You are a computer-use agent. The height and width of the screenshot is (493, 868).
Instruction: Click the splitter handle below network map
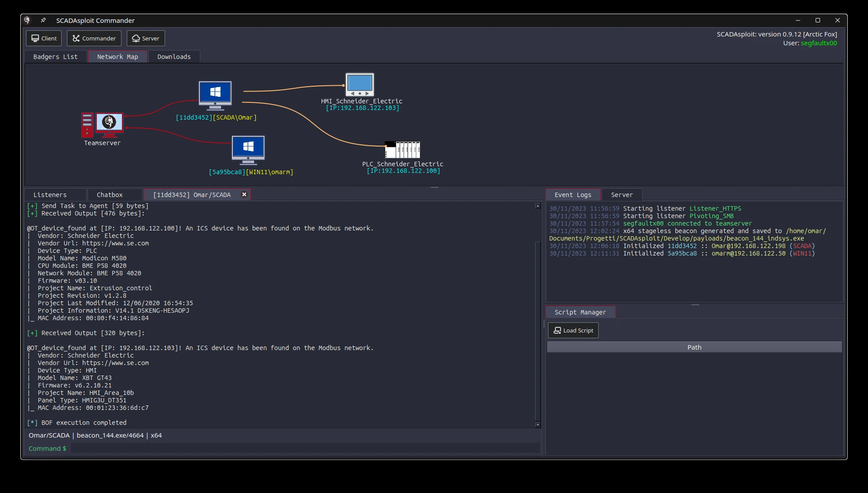pos(434,187)
